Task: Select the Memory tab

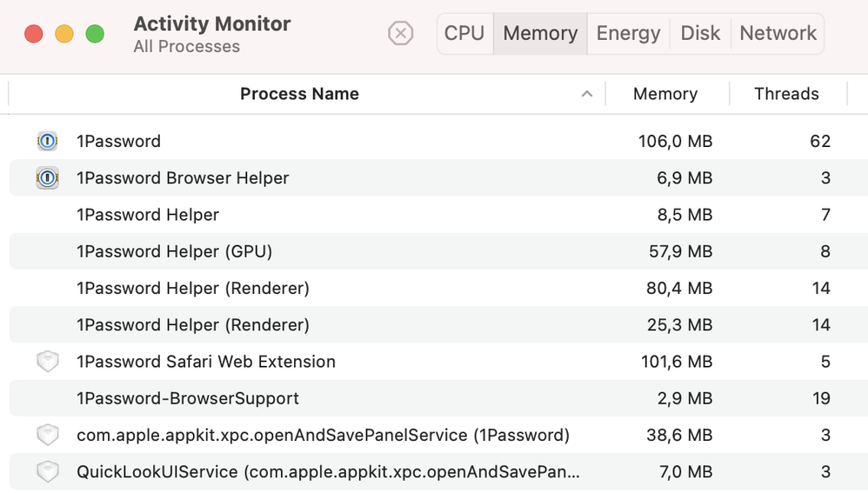Action: click(540, 34)
